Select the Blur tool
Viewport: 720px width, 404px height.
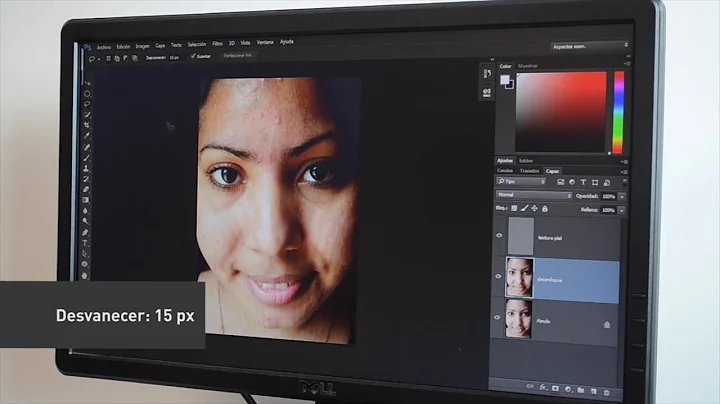85,211
